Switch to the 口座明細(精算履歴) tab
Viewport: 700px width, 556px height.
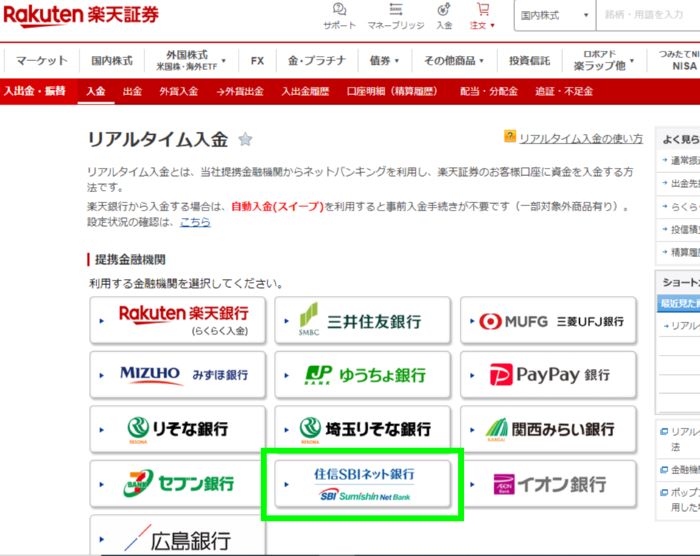coord(395,92)
